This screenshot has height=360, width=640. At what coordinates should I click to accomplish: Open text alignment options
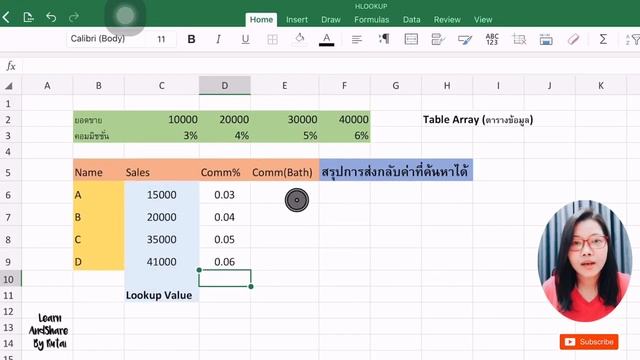[356, 39]
